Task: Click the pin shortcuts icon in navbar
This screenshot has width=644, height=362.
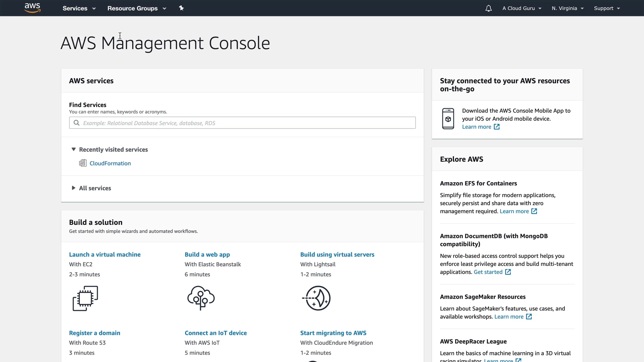Action: click(181, 8)
